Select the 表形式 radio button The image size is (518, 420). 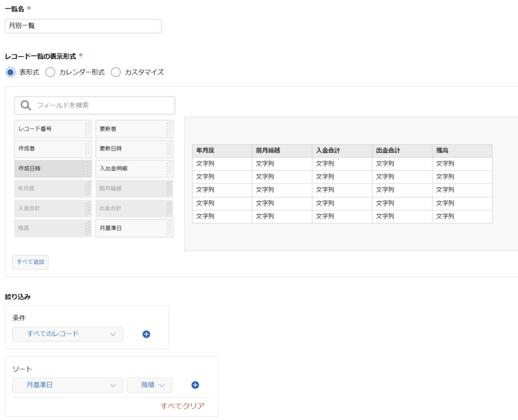(10, 72)
